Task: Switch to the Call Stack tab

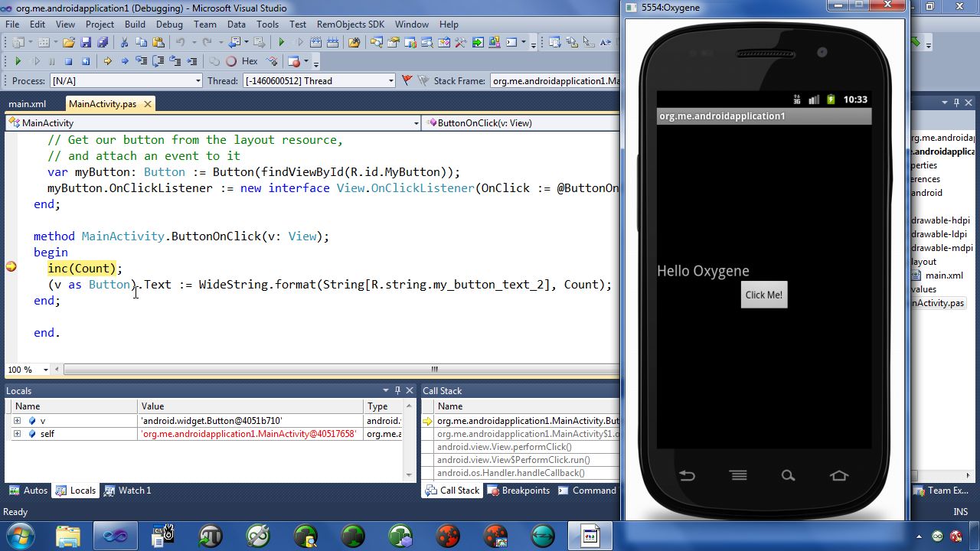Action: [x=452, y=491]
